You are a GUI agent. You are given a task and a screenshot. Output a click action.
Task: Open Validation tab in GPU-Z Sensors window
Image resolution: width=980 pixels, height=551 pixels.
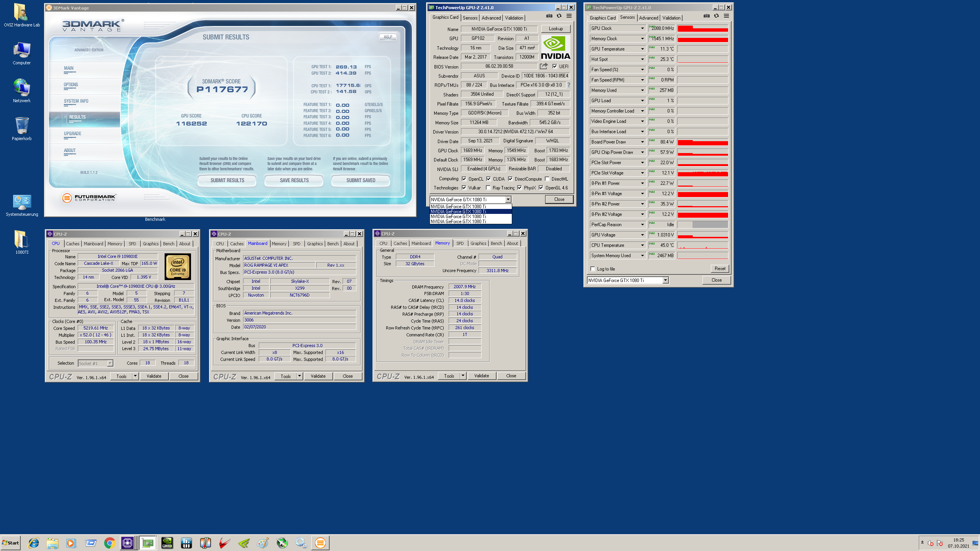click(x=671, y=18)
